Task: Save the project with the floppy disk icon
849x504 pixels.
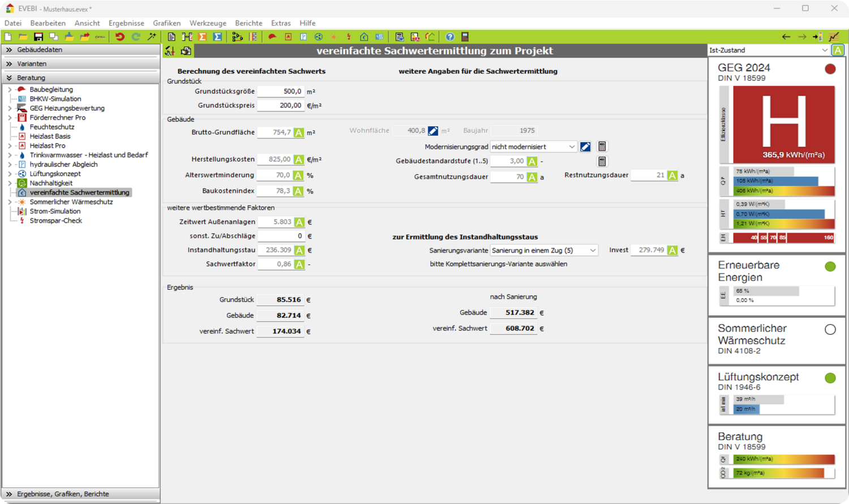Action: pos(38,37)
